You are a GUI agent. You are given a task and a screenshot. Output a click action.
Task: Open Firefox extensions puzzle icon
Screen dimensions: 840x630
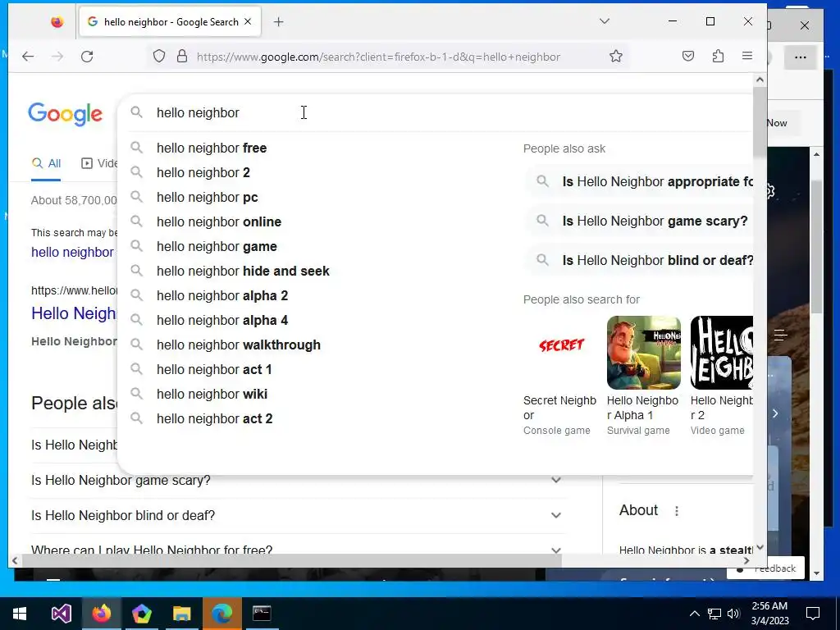point(719,57)
